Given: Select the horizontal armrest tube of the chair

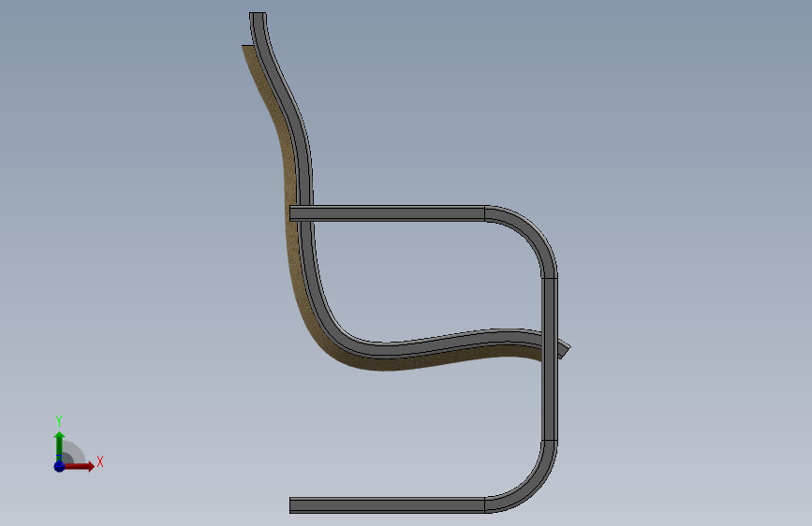Looking at the screenshot, I should tap(388, 213).
